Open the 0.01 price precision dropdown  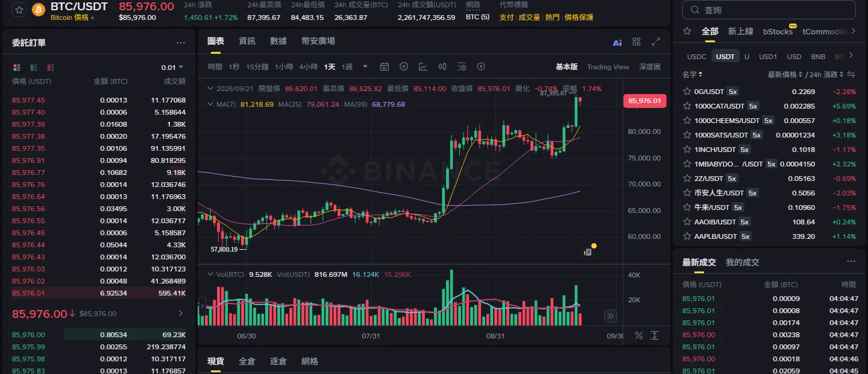(172, 68)
